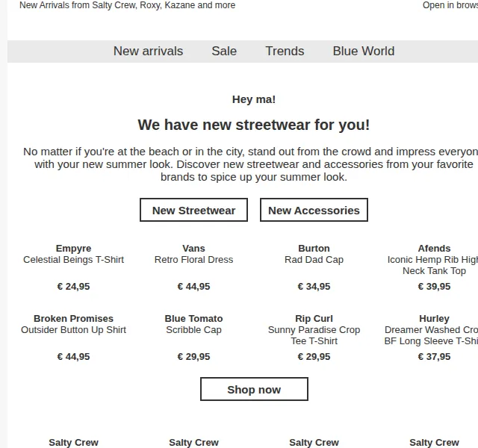The height and width of the screenshot is (448, 478).
Task: Open Afends Iconic Hemp Rib Tank Top
Action: 433,265
